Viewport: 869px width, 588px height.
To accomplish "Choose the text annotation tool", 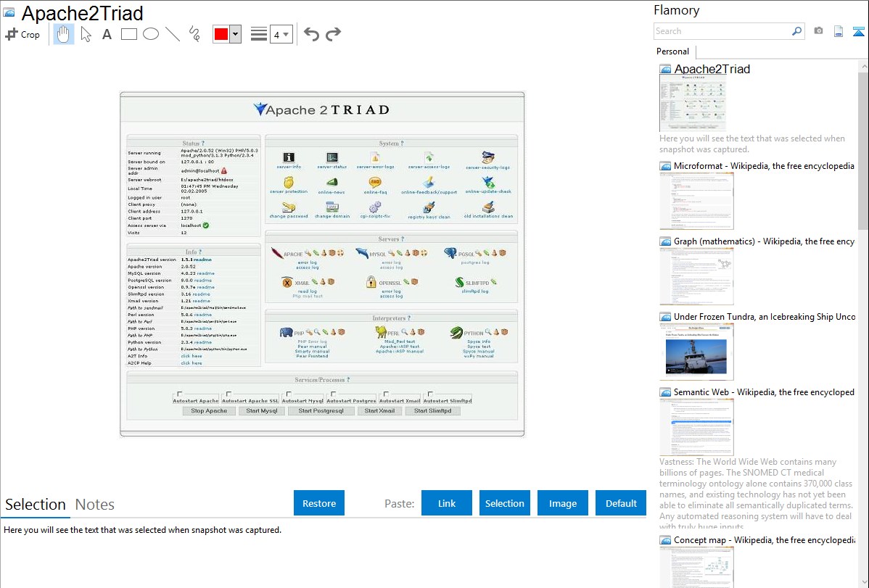I will [x=107, y=34].
